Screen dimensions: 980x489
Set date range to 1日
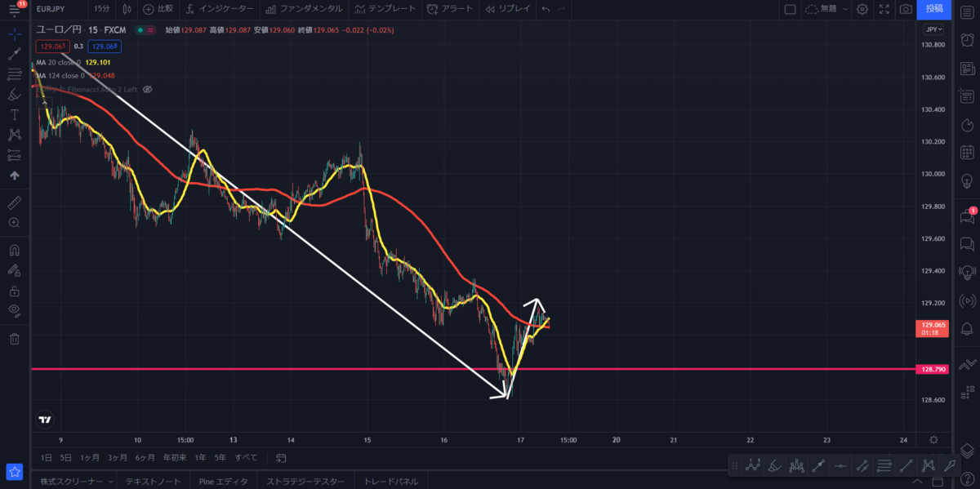(x=47, y=457)
